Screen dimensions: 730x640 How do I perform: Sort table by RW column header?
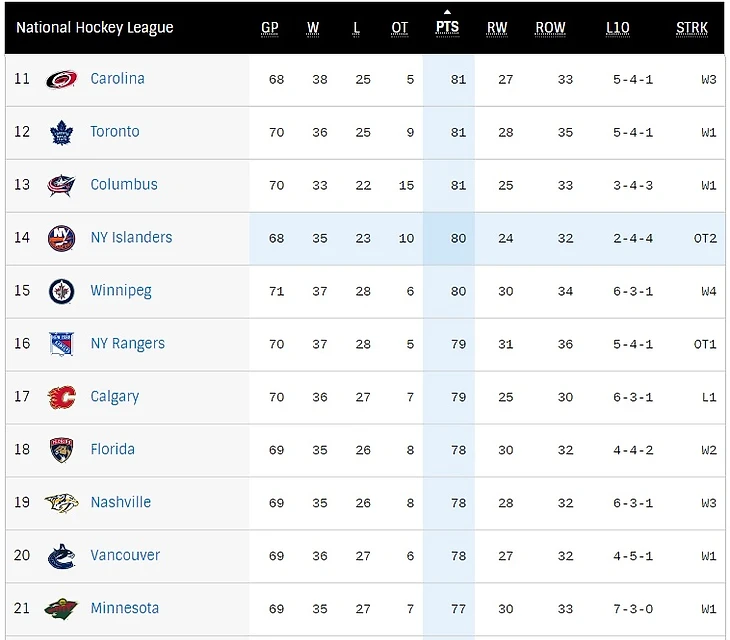pos(497,27)
